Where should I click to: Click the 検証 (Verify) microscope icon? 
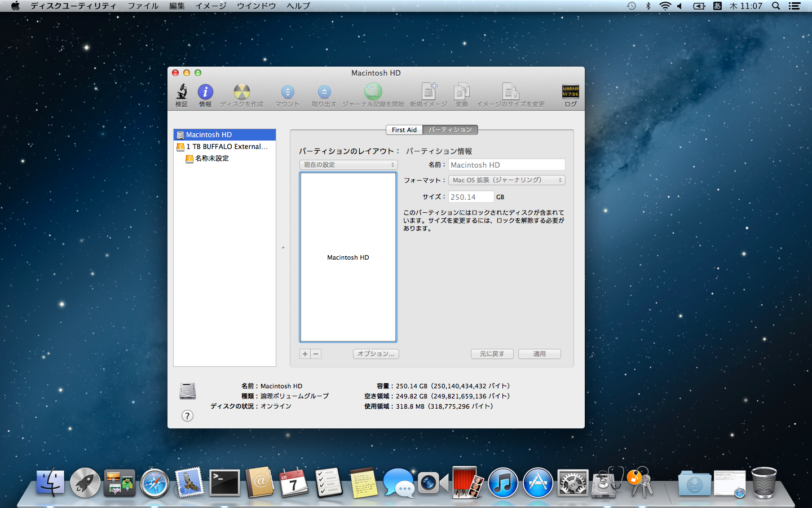[182, 92]
